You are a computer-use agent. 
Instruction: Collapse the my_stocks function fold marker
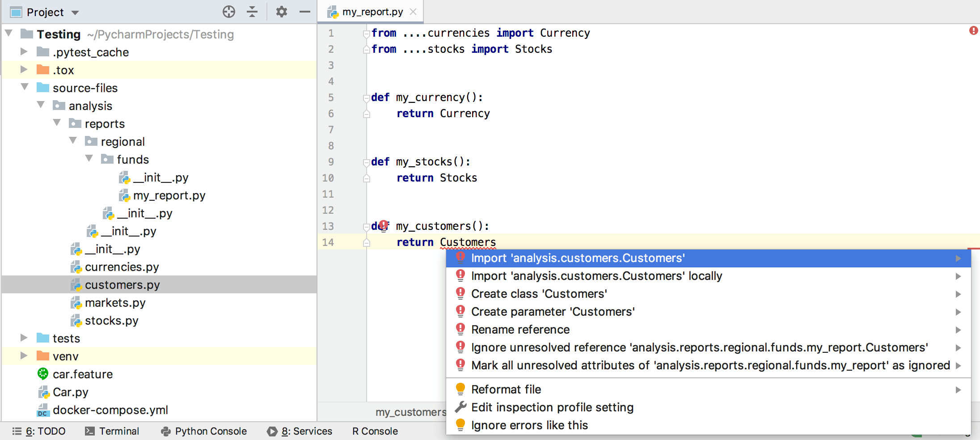[367, 162]
